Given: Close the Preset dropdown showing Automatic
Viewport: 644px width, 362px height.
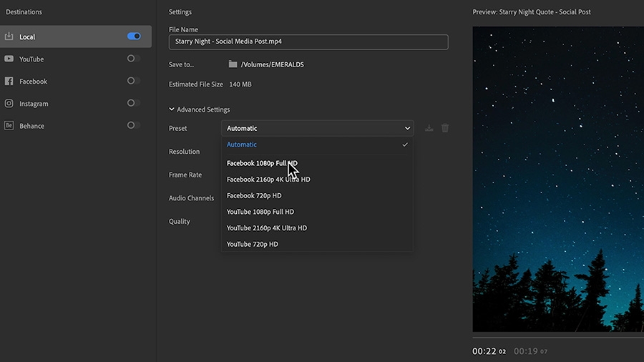Looking at the screenshot, I should pos(318,128).
